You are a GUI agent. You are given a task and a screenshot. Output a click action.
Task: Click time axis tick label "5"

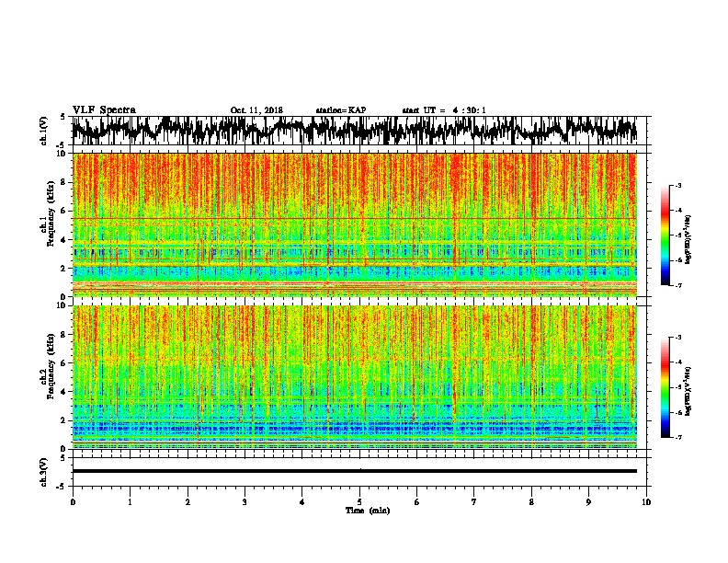pos(359,502)
